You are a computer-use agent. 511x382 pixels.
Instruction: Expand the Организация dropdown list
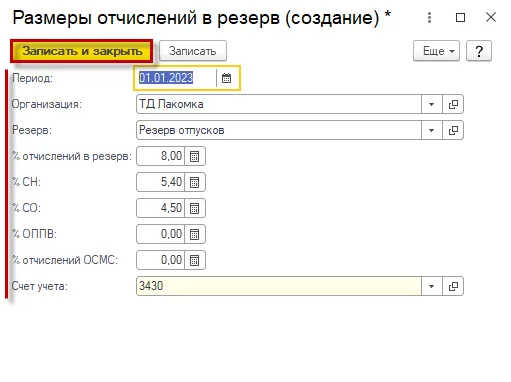[431, 104]
